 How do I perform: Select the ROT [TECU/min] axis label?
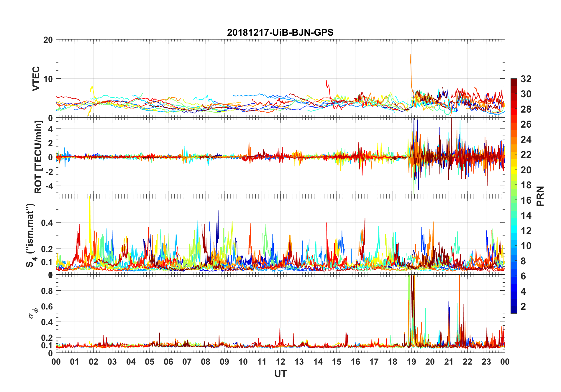pos(38,157)
